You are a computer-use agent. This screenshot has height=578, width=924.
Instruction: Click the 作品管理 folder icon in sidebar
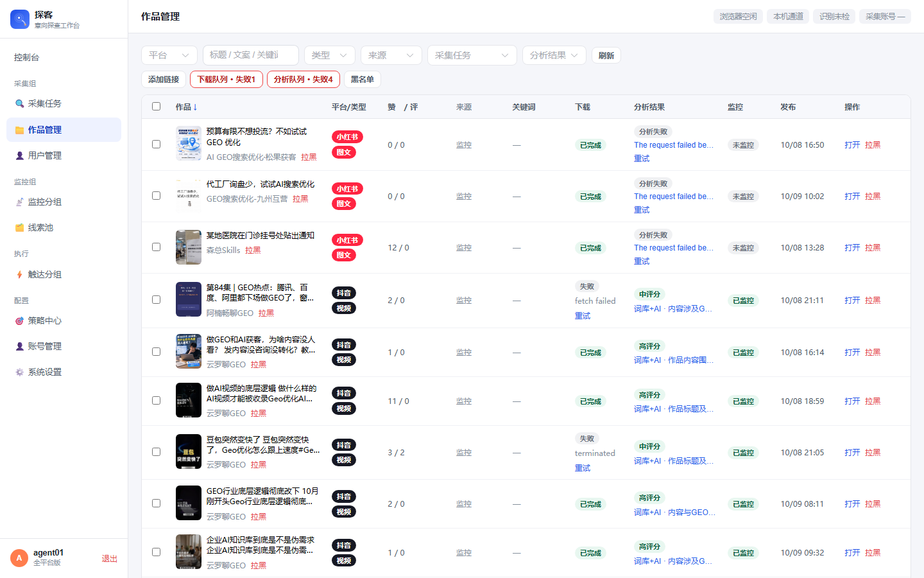(19, 130)
